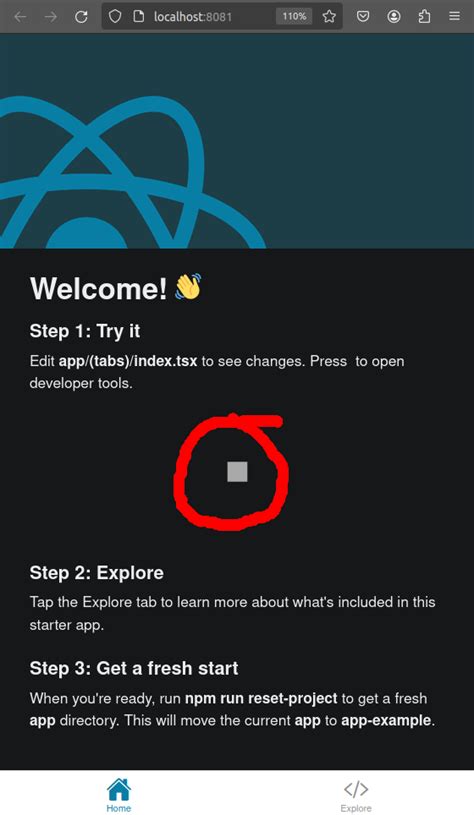Open the Firefox account profile icon
The height and width of the screenshot is (815, 474).
point(393,17)
